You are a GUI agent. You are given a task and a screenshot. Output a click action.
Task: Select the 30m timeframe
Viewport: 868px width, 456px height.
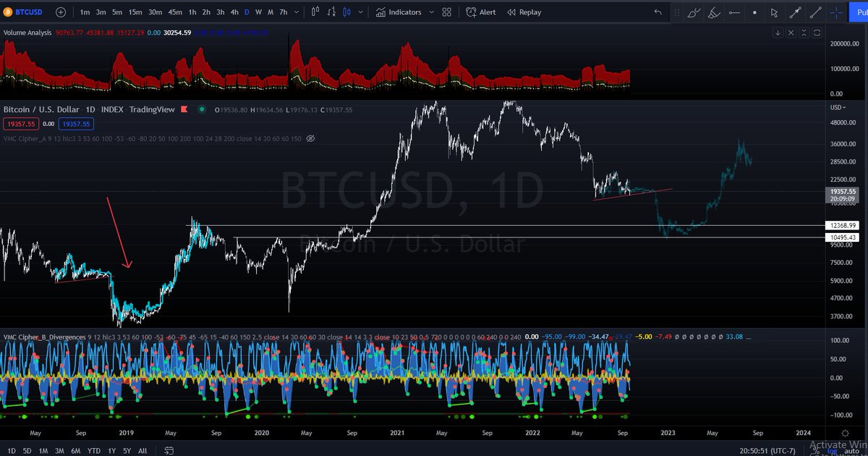(155, 12)
